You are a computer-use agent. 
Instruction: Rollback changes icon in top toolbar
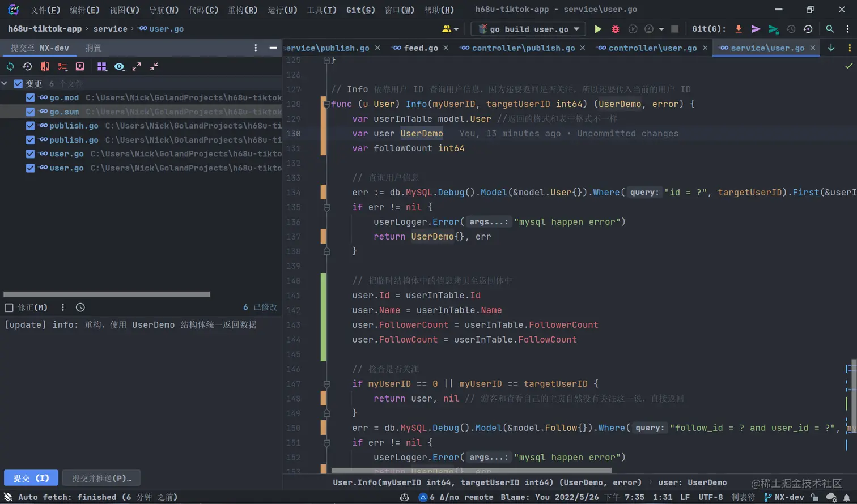(808, 29)
